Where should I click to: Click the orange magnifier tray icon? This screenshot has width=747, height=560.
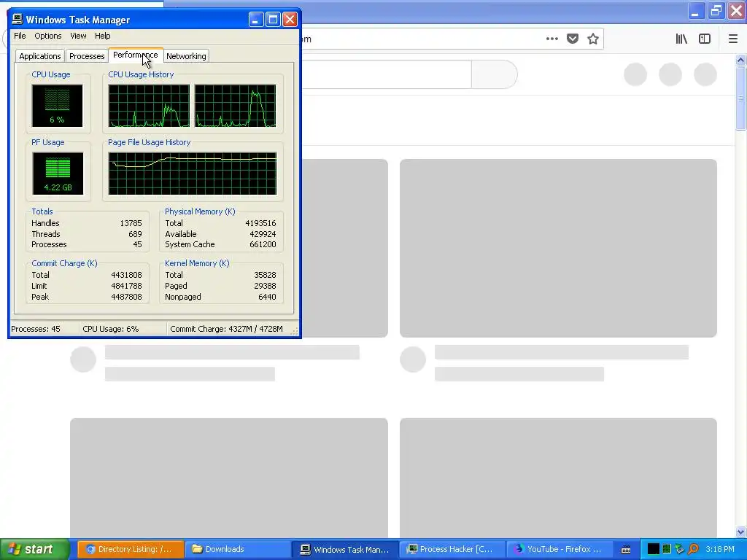click(693, 549)
